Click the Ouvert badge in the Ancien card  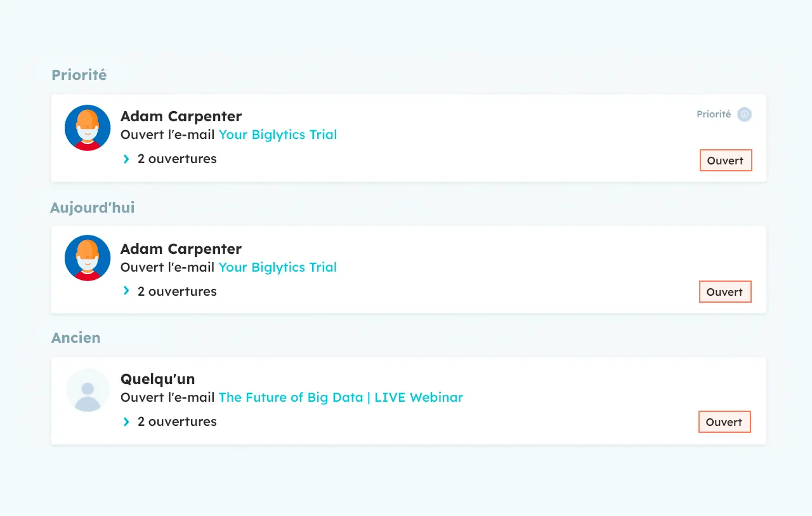pos(724,422)
